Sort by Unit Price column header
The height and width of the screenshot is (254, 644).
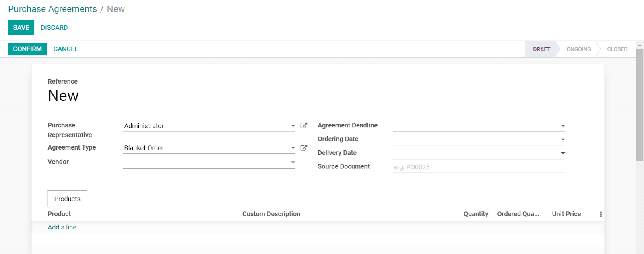click(x=566, y=214)
